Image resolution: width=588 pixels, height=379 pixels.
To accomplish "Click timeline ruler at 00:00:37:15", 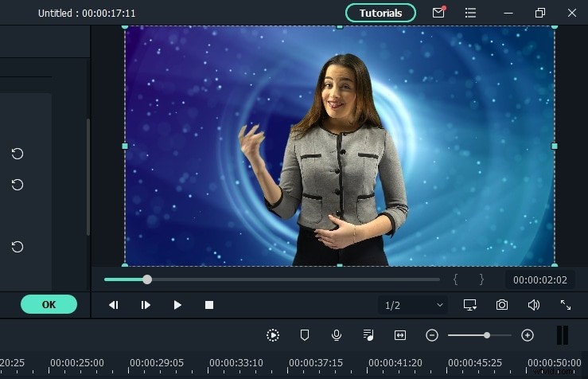I will [x=316, y=363].
